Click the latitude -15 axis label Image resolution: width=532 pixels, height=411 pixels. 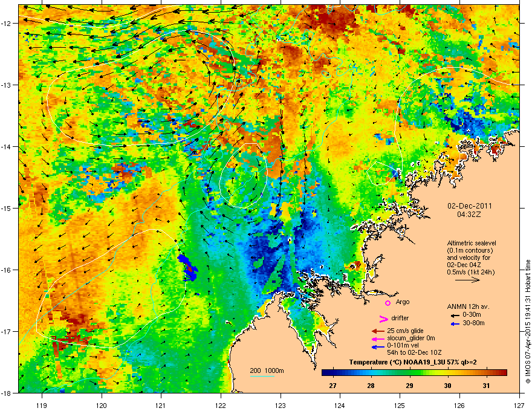[6, 208]
